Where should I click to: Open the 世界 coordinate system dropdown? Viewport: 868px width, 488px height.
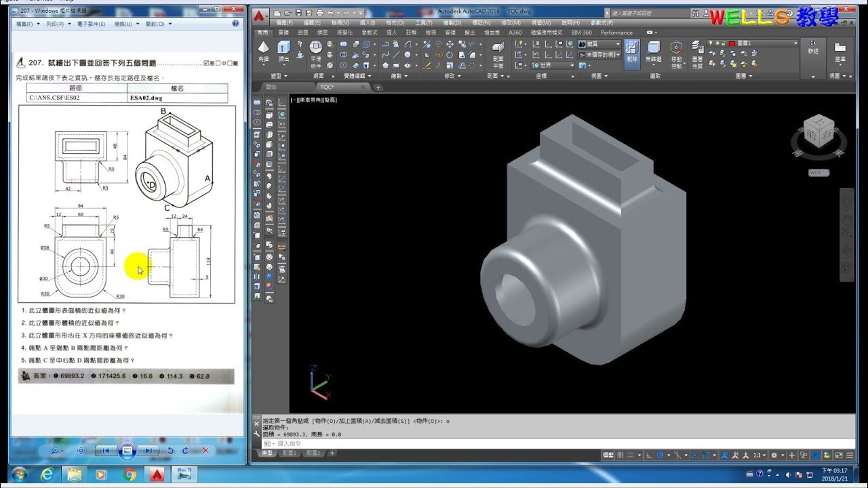pos(553,65)
